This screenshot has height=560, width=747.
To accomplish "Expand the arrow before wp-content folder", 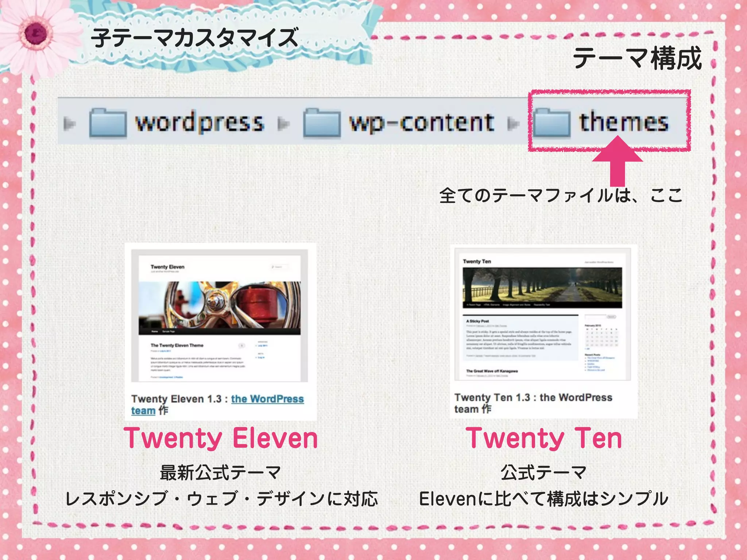I will coord(283,124).
